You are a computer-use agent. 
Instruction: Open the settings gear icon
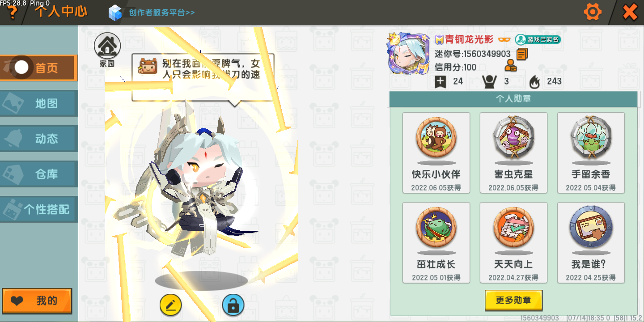click(x=593, y=12)
